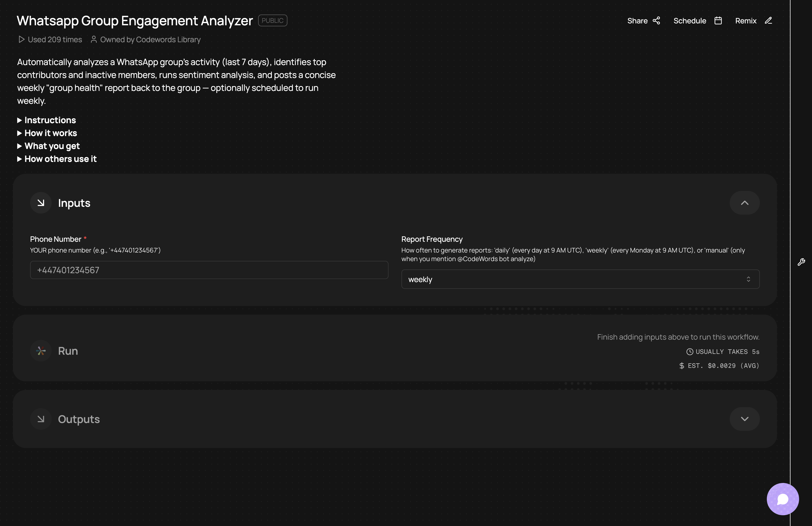Click the clock icon by usual time
This screenshot has height=526, width=812.
(x=689, y=351)
